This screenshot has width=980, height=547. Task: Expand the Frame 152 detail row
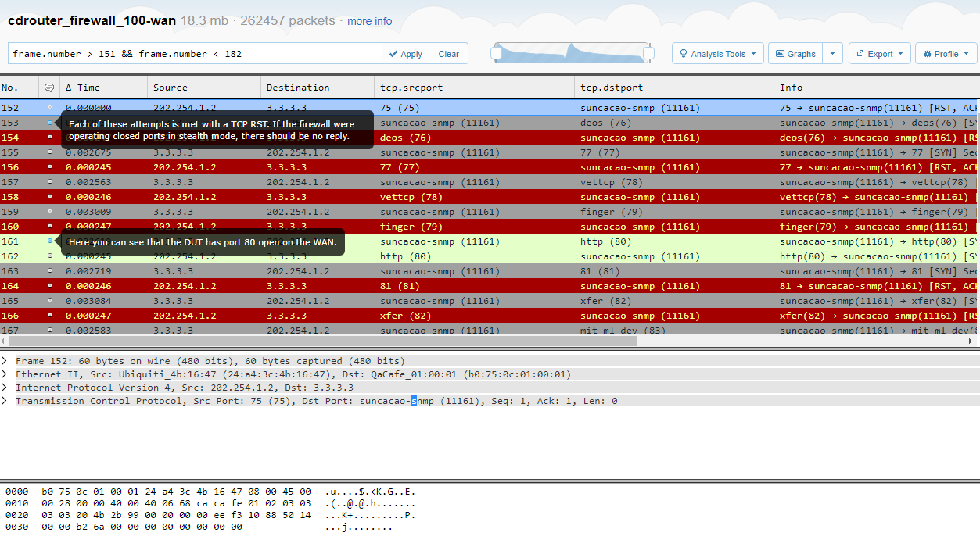pos(5,361)
